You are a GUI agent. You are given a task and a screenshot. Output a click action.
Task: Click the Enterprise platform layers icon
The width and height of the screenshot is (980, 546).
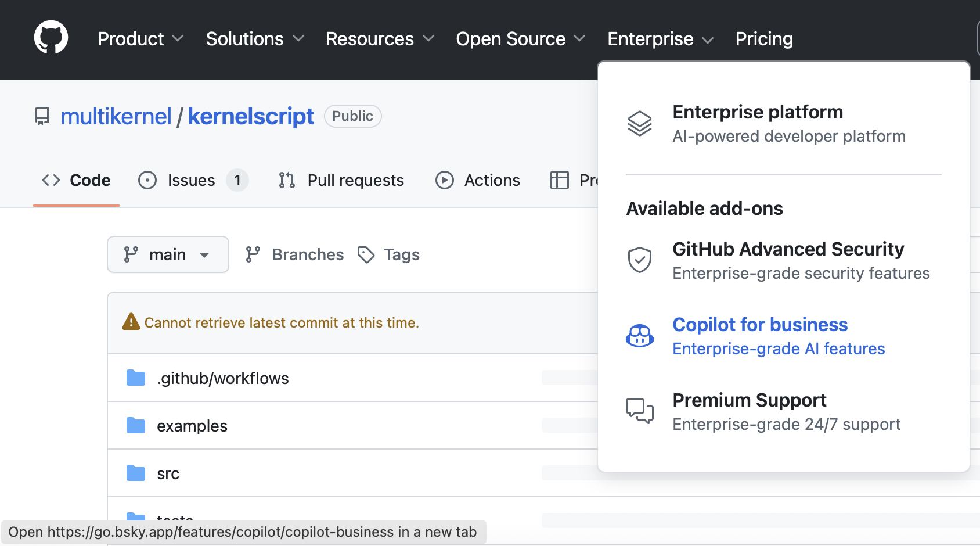[639, 123]
